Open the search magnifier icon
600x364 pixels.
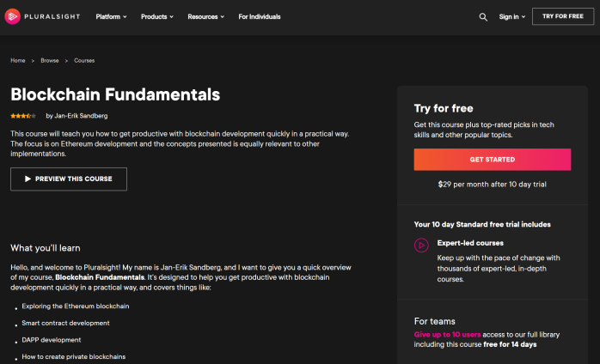(483, 17)
